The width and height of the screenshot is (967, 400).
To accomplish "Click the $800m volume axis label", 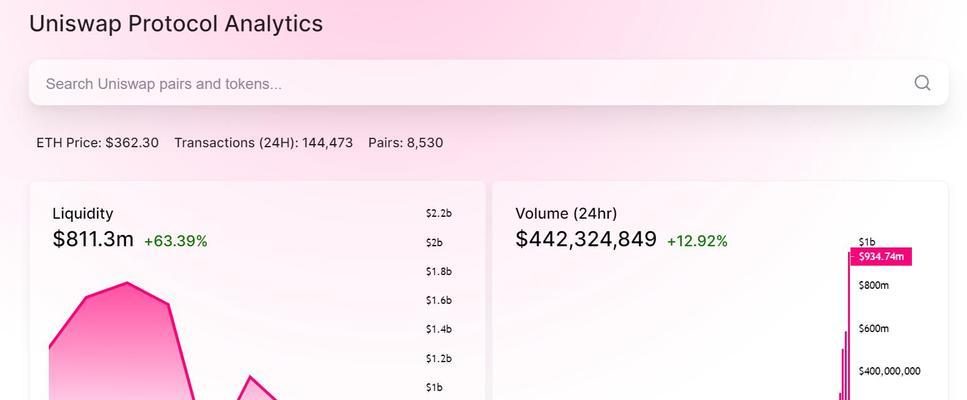I will coord(874,285).
